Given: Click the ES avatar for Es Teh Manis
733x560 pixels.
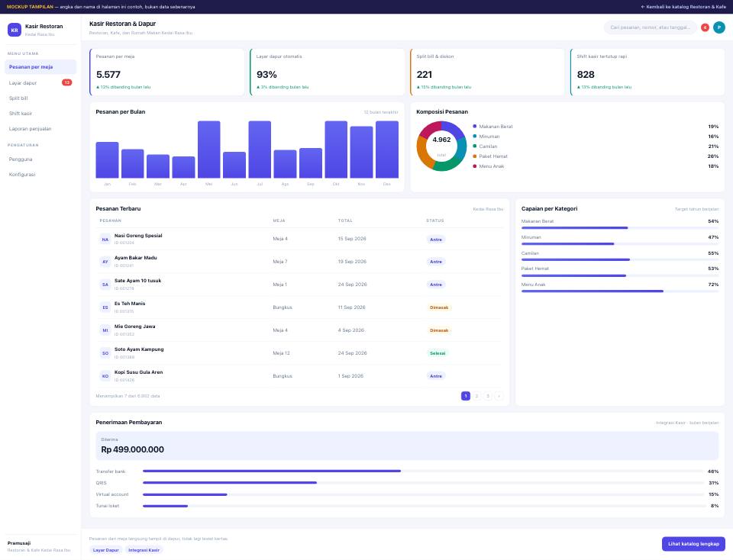Looking at the screenshot, I should [105, 307].
